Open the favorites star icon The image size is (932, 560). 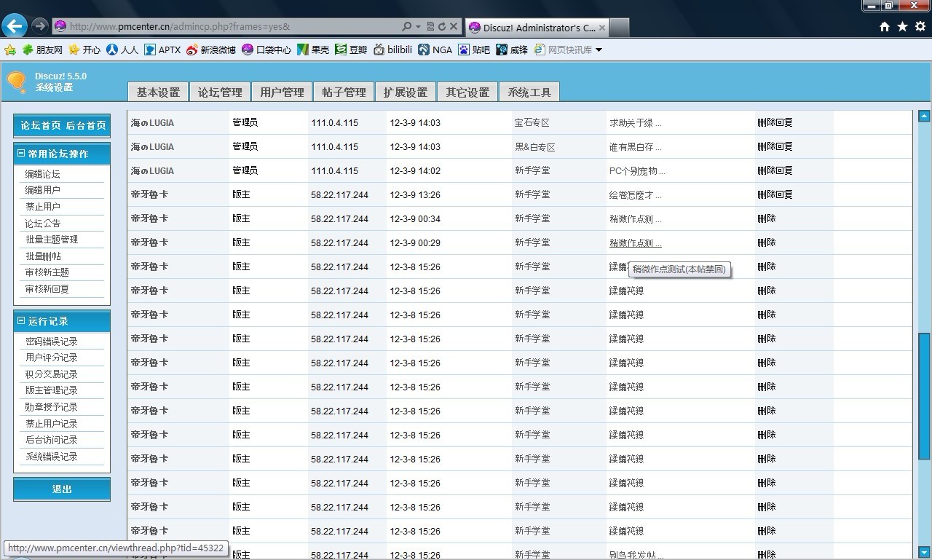[x=902, y=26]
